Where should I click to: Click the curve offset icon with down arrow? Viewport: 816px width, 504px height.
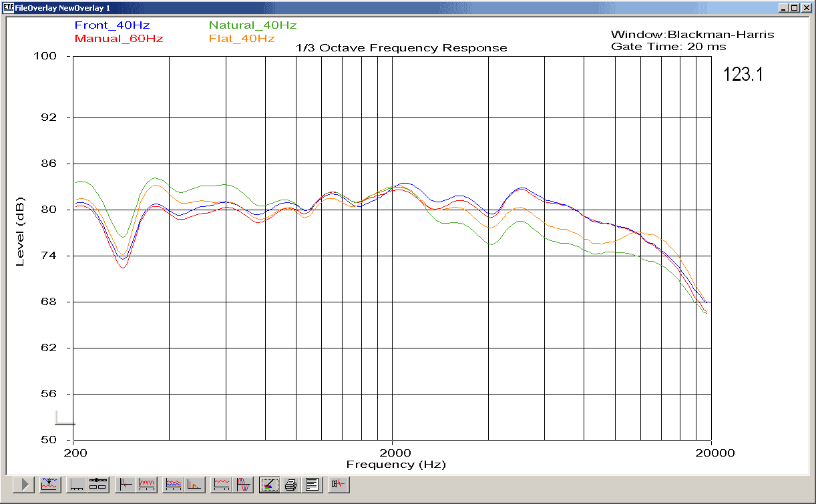(49, 485)
